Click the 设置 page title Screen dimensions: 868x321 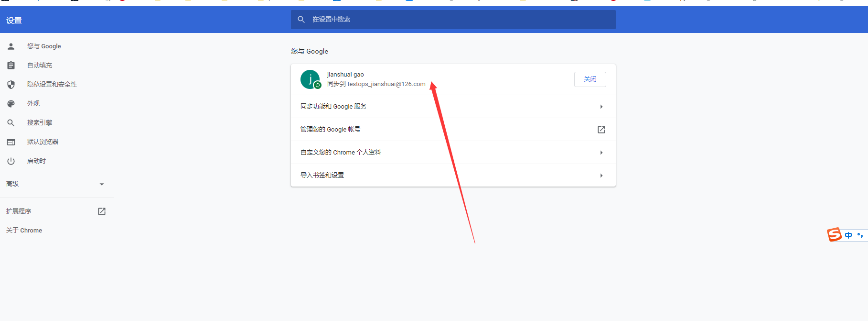pos(14,21)
